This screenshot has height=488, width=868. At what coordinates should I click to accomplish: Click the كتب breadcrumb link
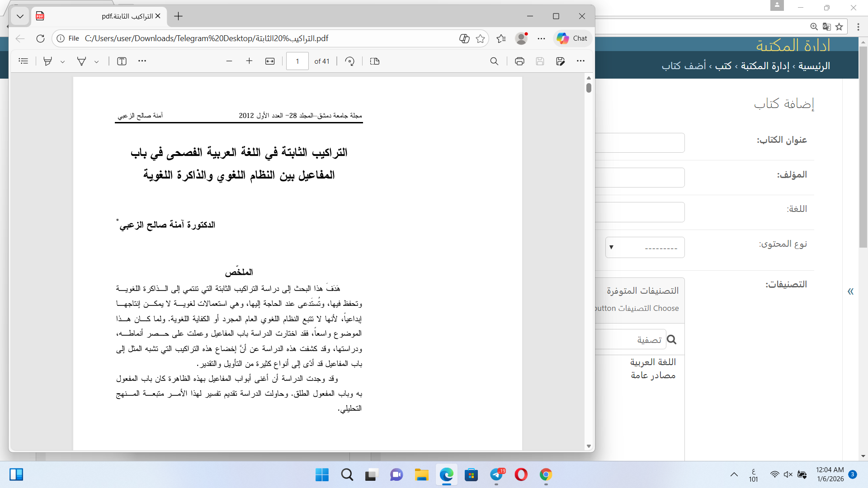coord(723,66)
